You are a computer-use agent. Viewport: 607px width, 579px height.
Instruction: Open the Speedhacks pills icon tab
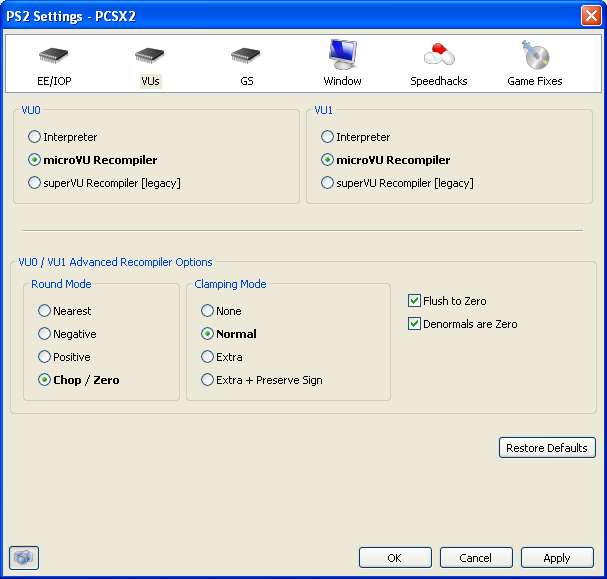[x=439, y=54]
